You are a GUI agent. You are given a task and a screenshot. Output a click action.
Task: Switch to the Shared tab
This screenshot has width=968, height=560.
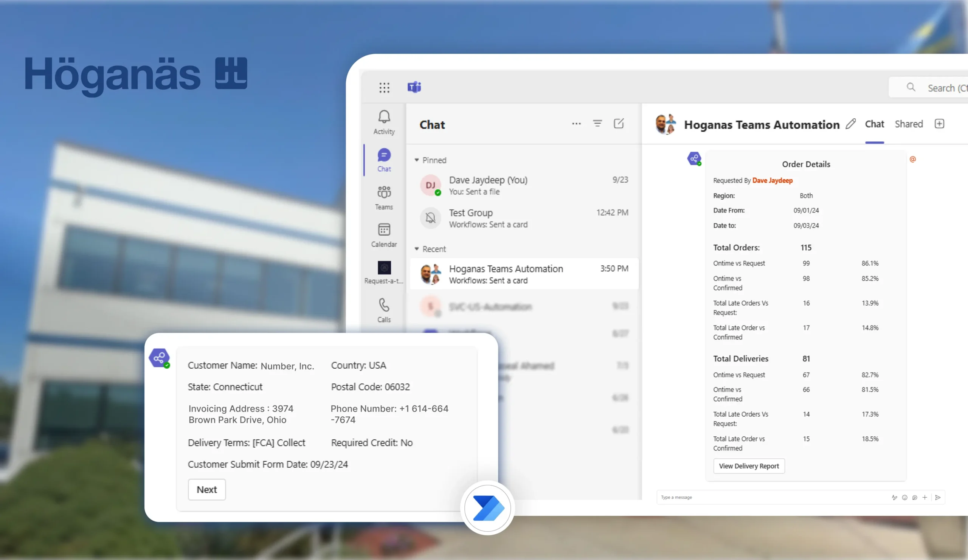(909, 124)
